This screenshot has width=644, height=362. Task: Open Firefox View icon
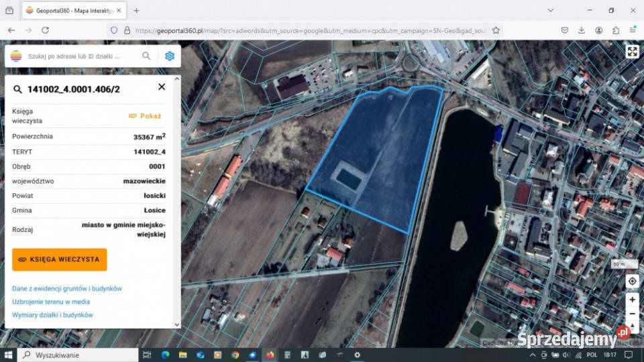[x=9, y=11]
